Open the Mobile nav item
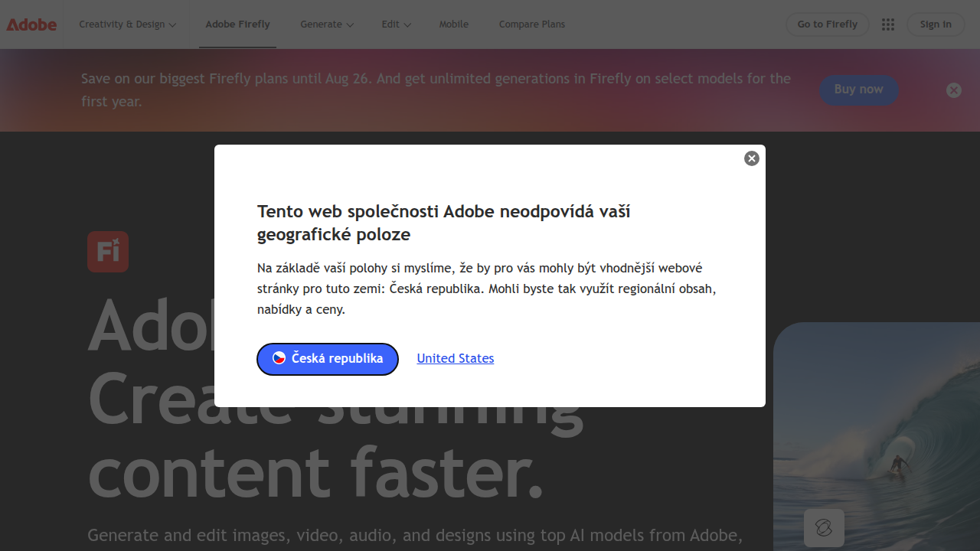The image size is (980, 551). 454,24
